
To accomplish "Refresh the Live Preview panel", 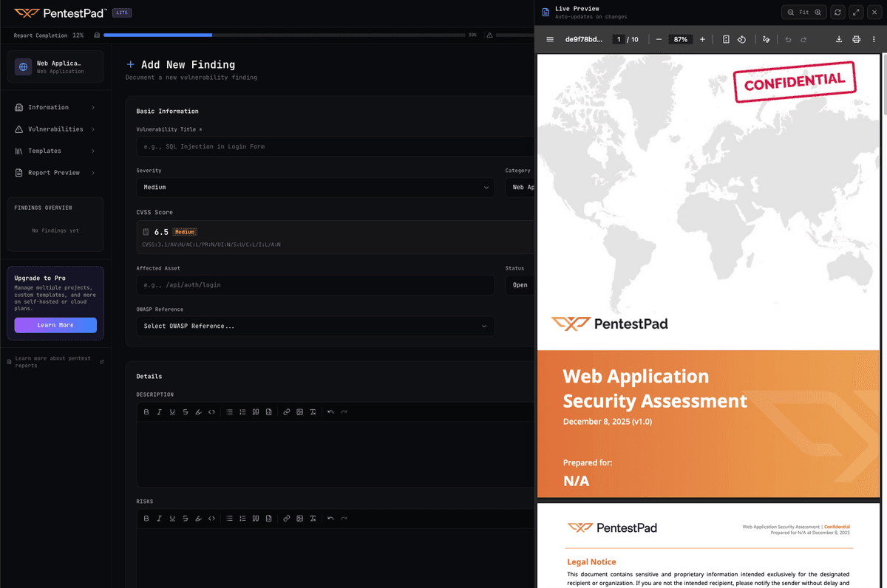I will tap(837, 12).
